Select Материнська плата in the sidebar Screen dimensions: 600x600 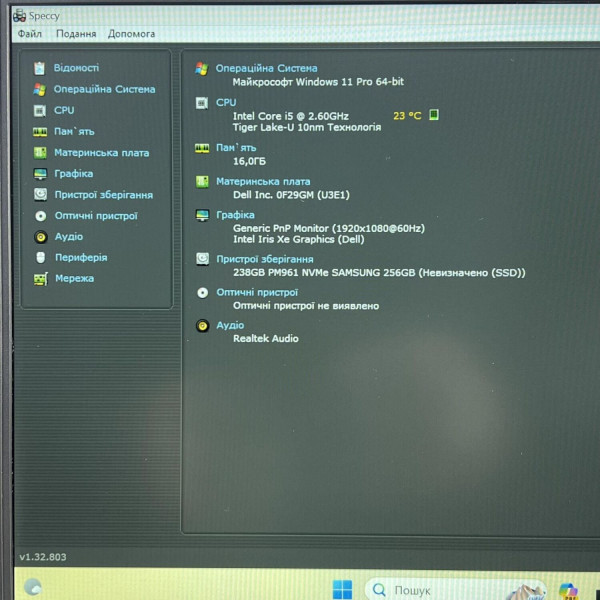tap(101, 153)
